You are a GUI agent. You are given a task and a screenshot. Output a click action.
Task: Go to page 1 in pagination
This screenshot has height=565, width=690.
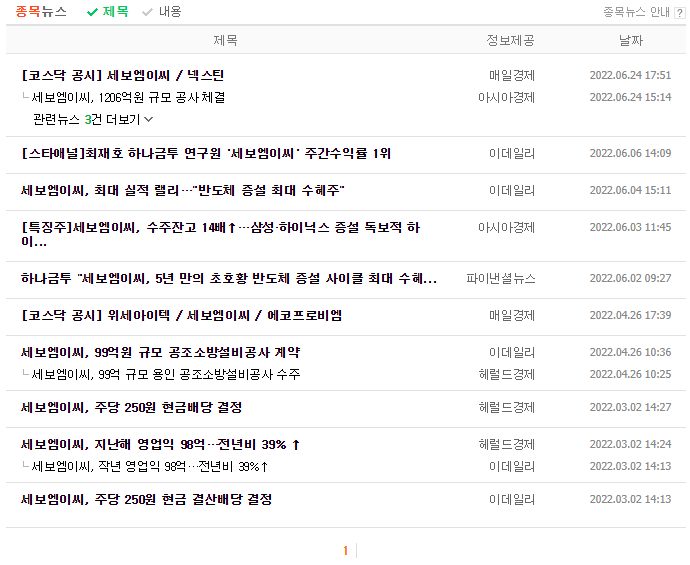[x=345, y=550]
